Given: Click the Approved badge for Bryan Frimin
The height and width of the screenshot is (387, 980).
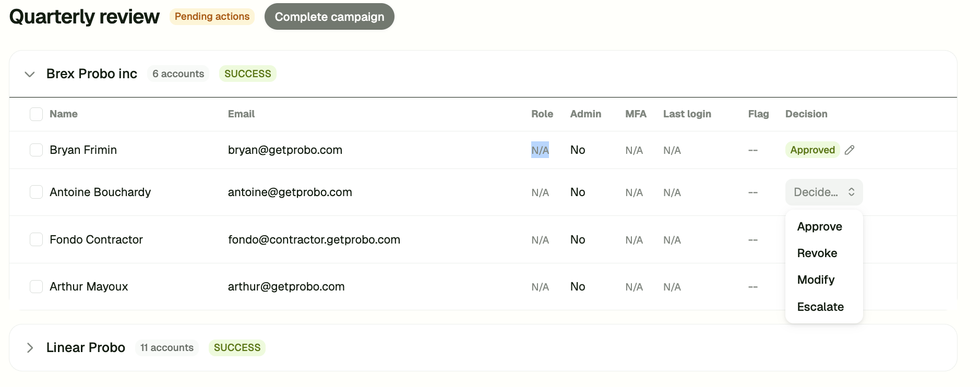Looking at the screenshot, I should [x=812, y=150].
